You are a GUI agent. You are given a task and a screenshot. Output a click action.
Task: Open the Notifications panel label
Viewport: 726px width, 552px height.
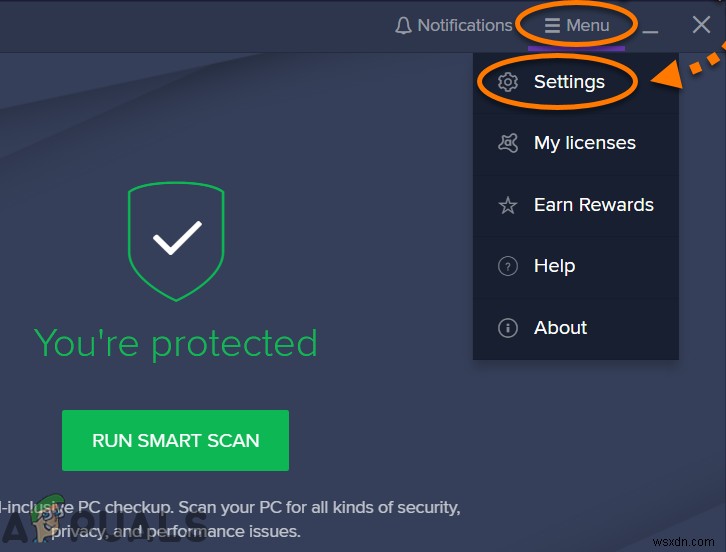[464, 26]
